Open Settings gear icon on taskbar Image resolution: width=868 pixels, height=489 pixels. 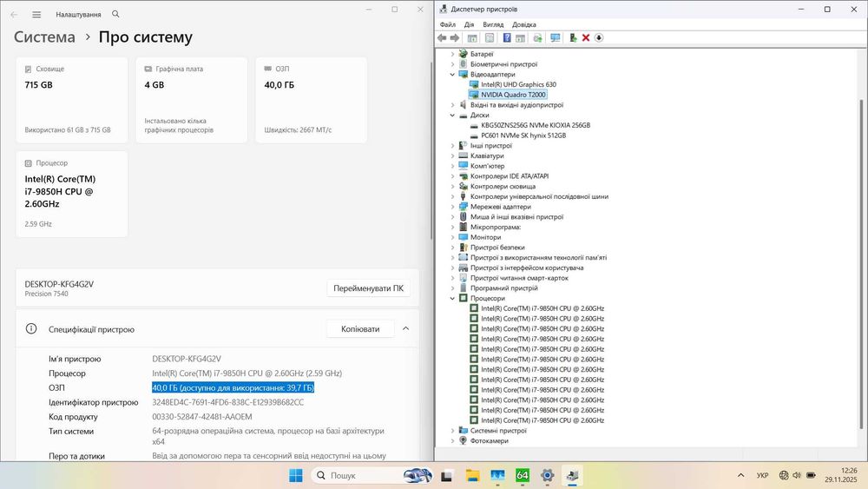pos(548,475)
